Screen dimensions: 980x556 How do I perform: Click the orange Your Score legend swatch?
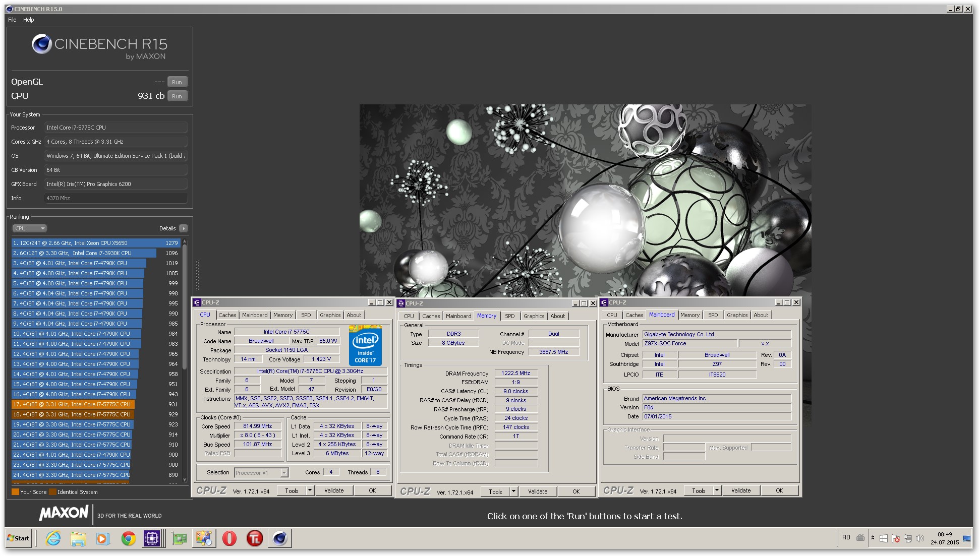tap(15, 492)
